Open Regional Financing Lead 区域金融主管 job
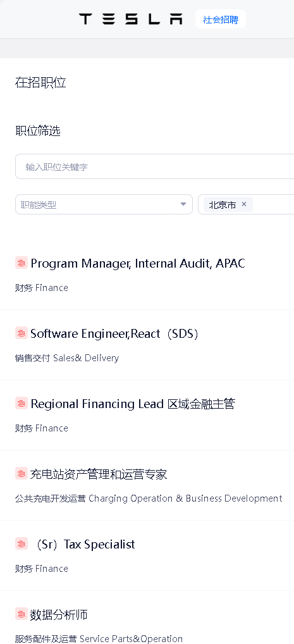This screenshot has height=644, width=294. tap(133, 404)
